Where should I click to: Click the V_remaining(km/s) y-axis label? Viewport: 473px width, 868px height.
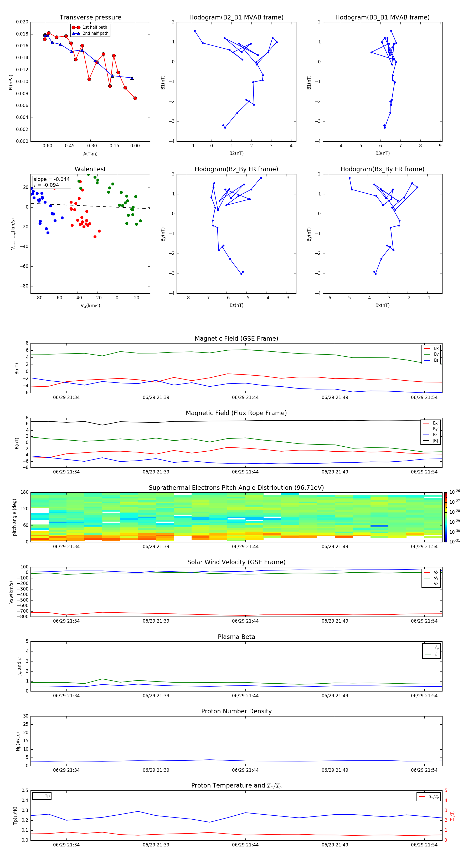pos(13,234)
